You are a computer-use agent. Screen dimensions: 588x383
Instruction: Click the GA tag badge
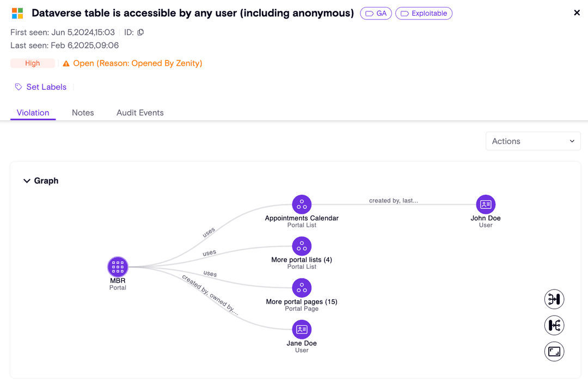(x=376, y=14)
